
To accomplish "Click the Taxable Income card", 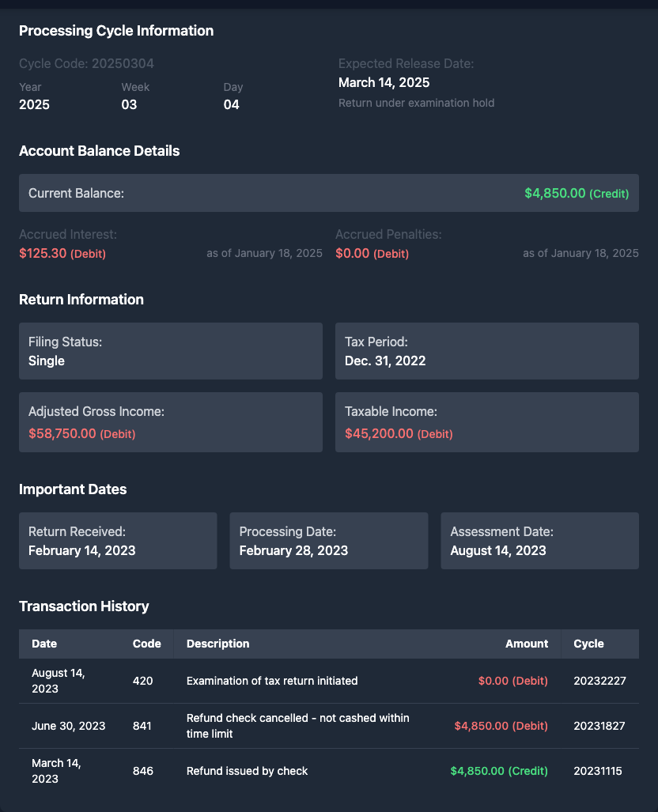I will pyautogui.click(x=486, y=422).
